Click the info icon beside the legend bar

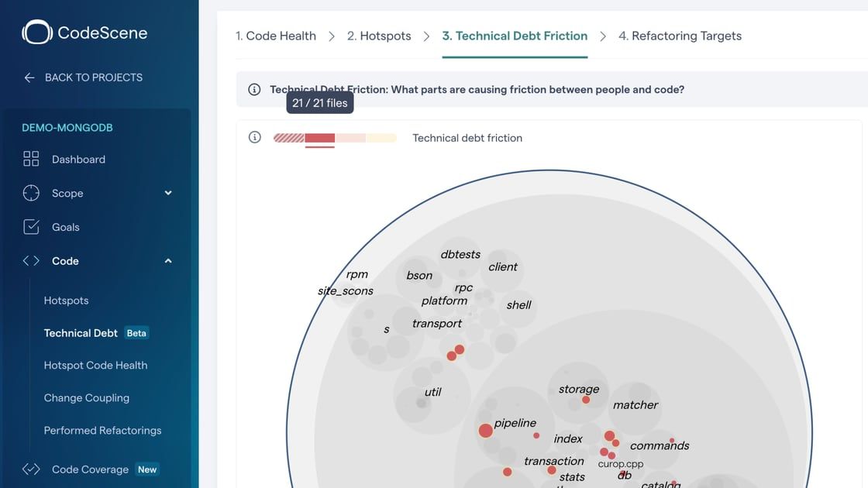(x=255, y=137)
